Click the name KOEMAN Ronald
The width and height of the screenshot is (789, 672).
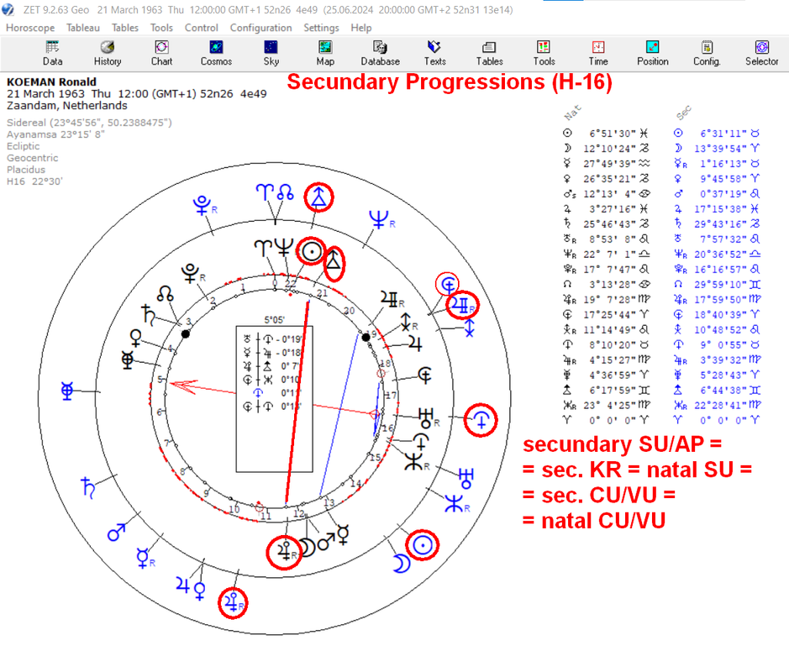pyautogui.click(x=51, y=82)
